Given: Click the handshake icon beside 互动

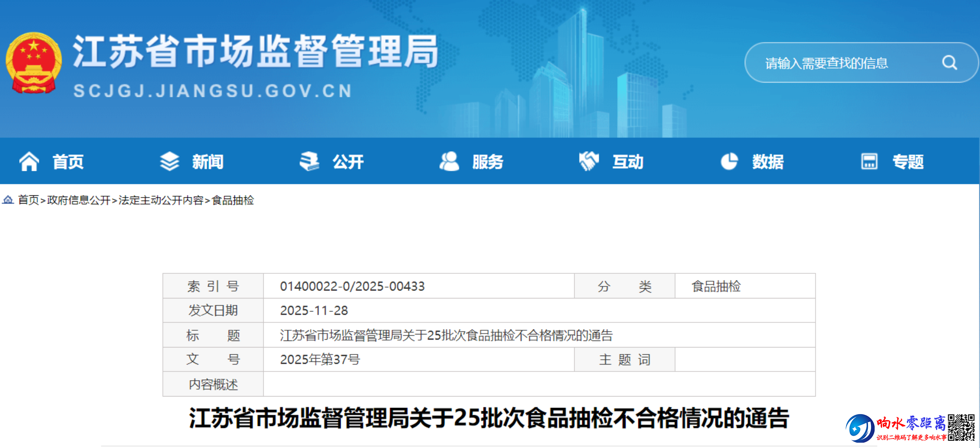Looking at the screenshot, I should 589,161.
